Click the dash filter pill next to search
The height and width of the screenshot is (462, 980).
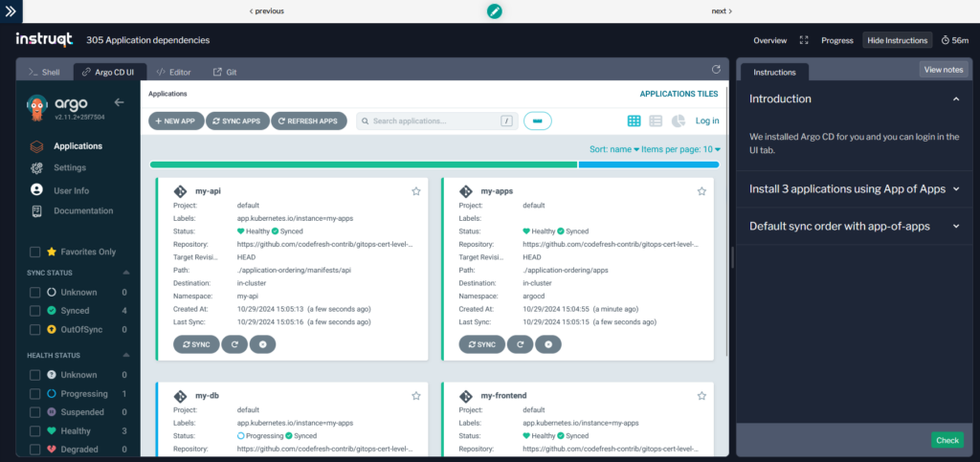538,121
